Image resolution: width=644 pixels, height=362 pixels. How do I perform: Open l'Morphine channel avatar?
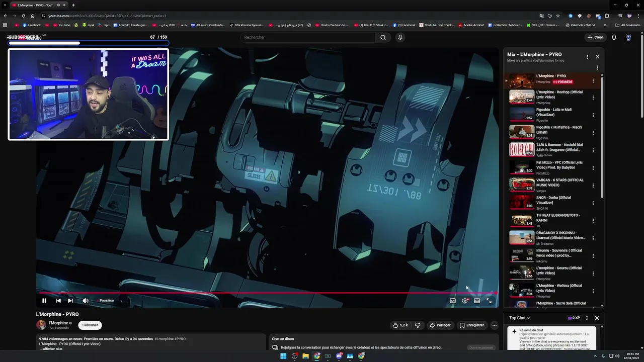tap(41, 325)
